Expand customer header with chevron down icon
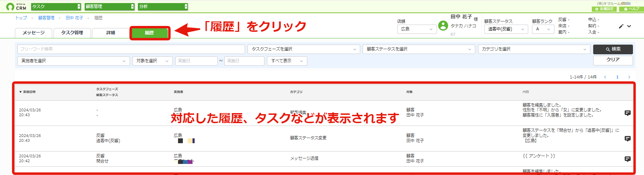Viewport: 644px width, 175px height. point(629,26)
